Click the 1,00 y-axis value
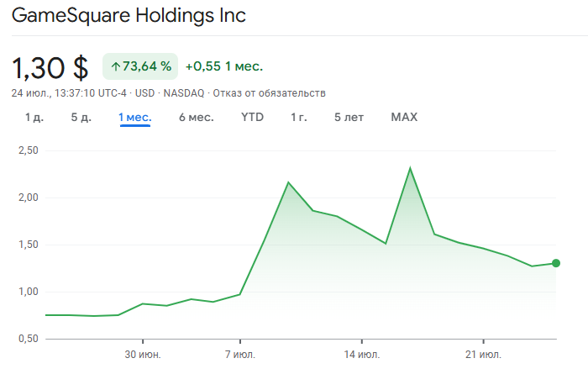588x374 pixels. 29,292
